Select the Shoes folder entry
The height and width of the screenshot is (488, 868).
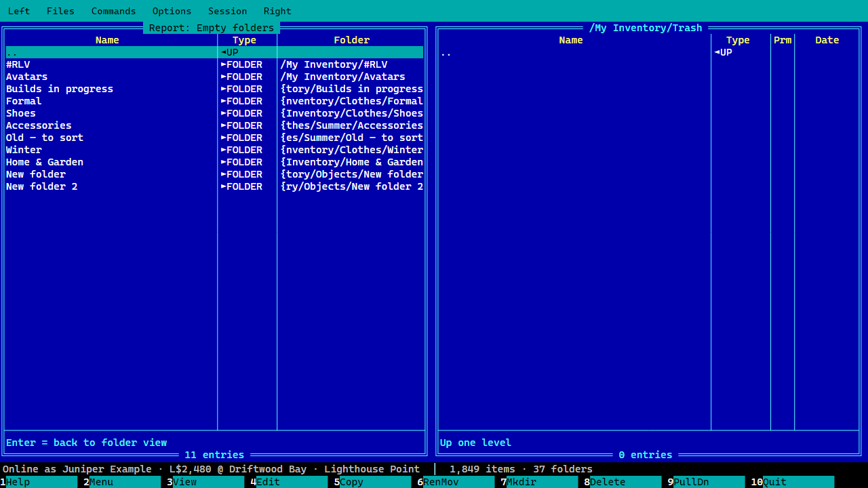click(214, 113)
